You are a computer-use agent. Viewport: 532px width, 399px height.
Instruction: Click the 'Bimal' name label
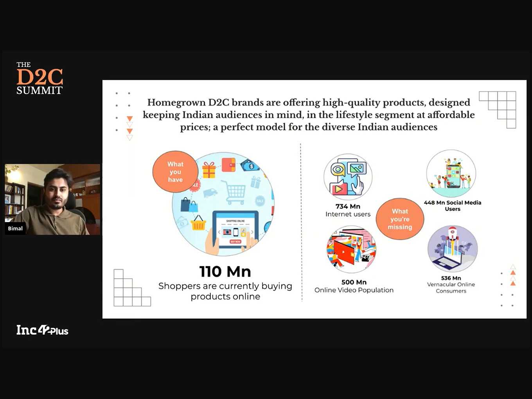pos(15,228)
